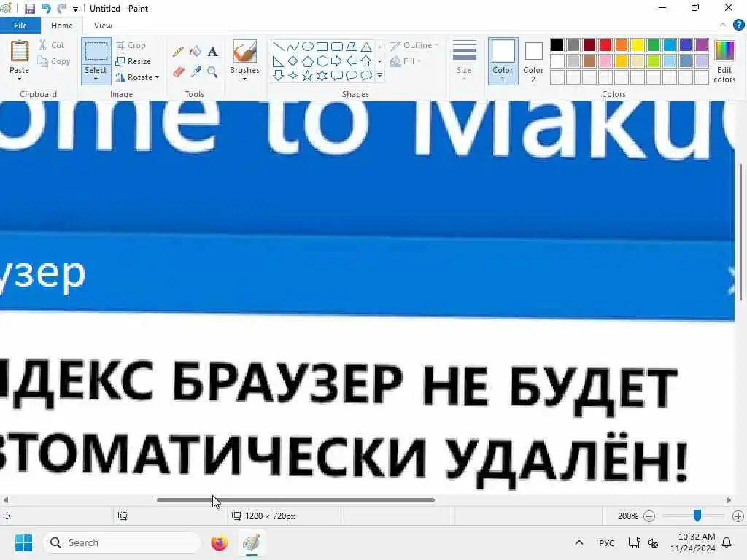Select the Eraser tool
Viewport: 747px width, 560px height.
(x=178, y=72)
